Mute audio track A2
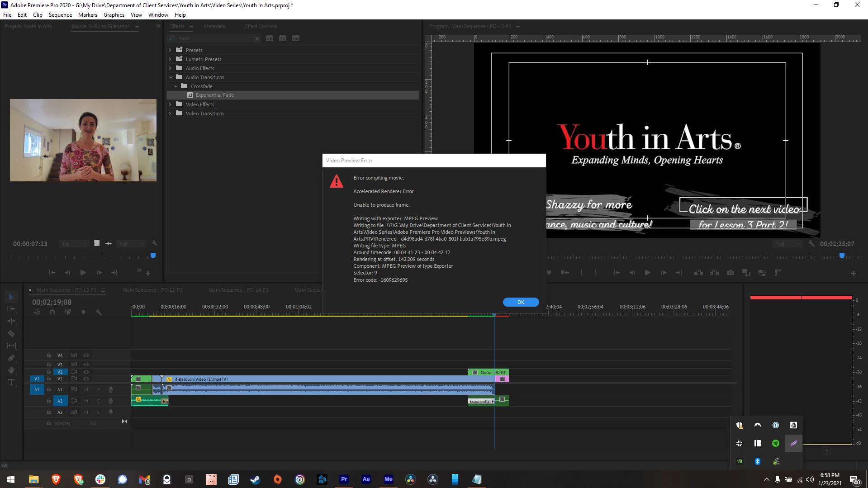The image size is (868, 488). [86, 401]
